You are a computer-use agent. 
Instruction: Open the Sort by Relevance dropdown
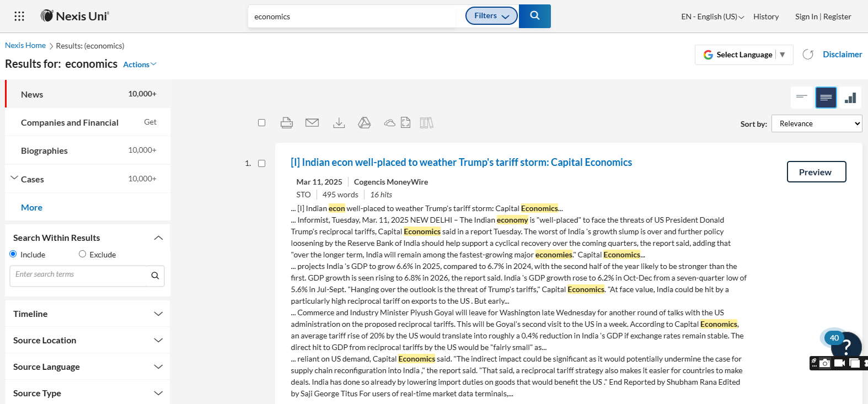tap(816, 123)
